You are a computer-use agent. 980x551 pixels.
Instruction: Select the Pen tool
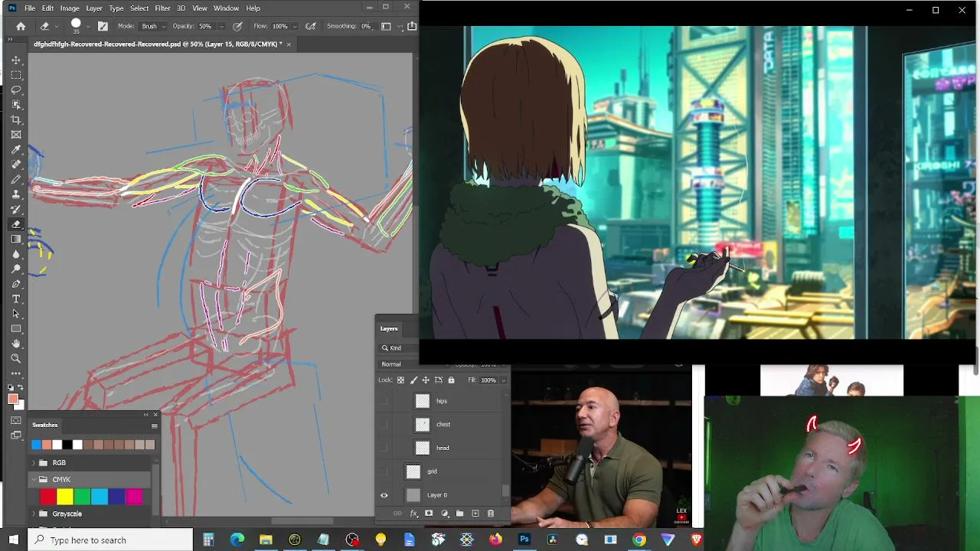[x=16, y=284]
